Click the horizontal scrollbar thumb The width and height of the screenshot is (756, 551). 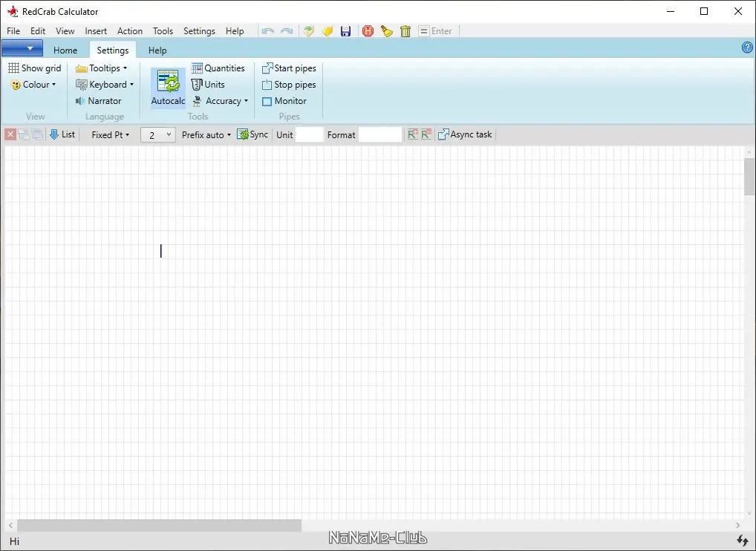(159, 526)
